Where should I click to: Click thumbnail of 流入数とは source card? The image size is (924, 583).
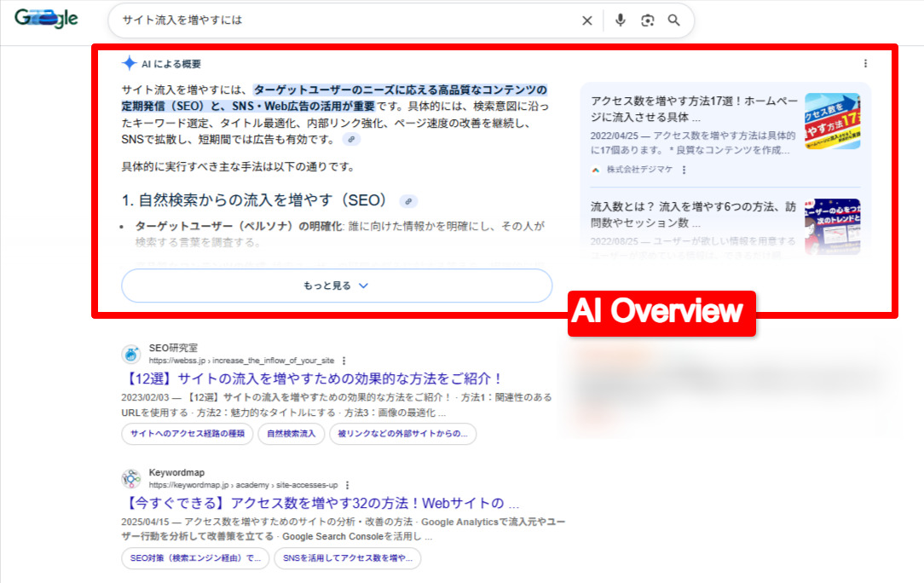pyautogui.click(x=832, y=227)
